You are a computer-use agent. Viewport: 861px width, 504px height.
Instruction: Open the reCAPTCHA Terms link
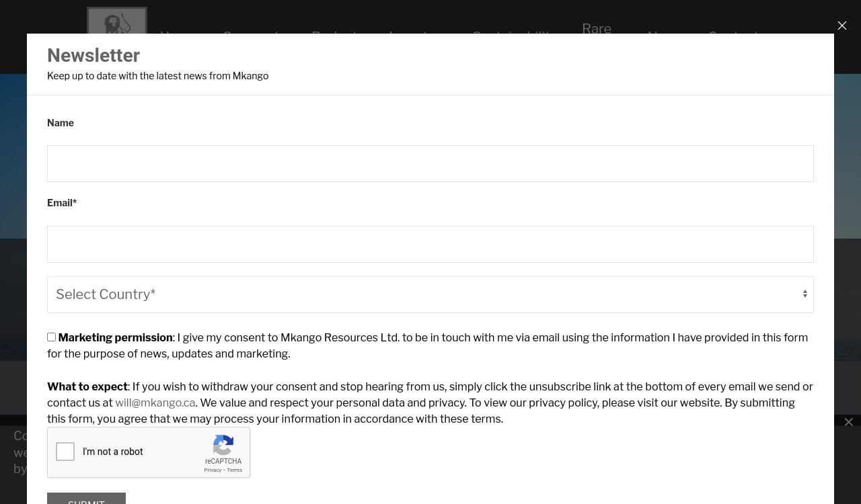pyautogui.click(x=235, y=470)
